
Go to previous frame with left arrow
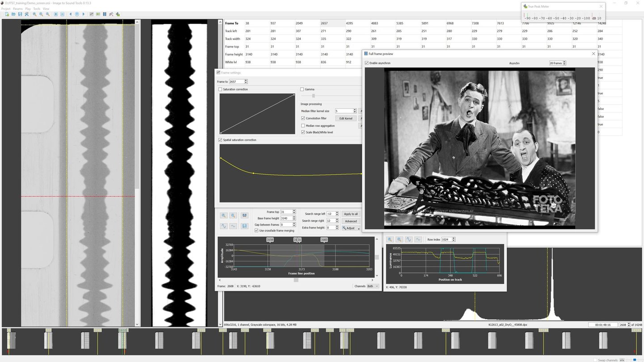[x=70, y=14]
